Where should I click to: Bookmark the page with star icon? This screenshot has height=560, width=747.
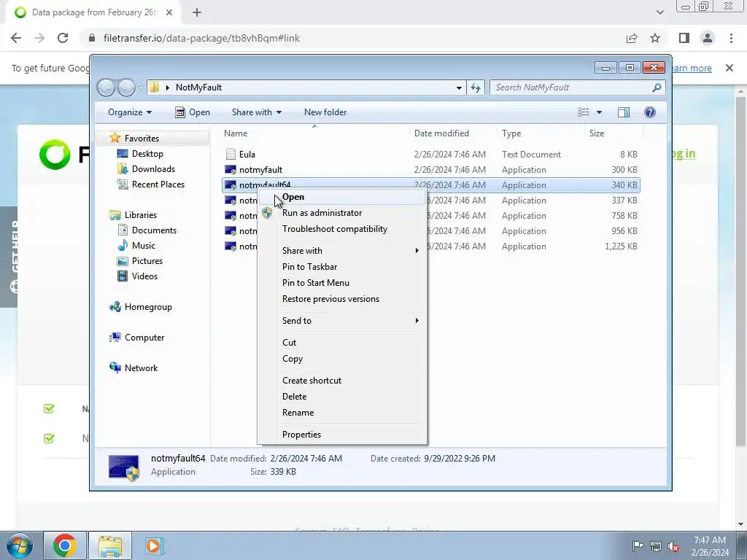click(x=655, y=38)
